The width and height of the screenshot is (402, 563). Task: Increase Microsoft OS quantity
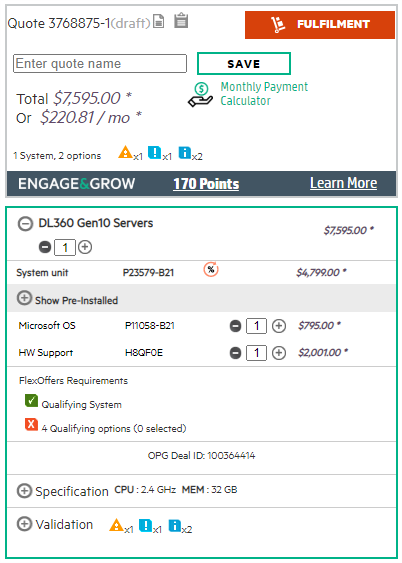(x=279, y=326)
